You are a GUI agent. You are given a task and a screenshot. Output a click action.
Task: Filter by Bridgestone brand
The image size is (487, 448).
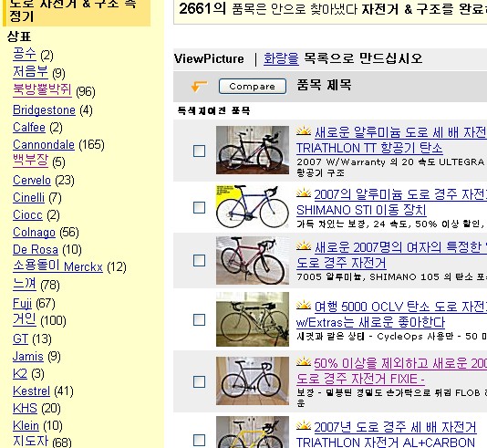[x=44, y=110]
